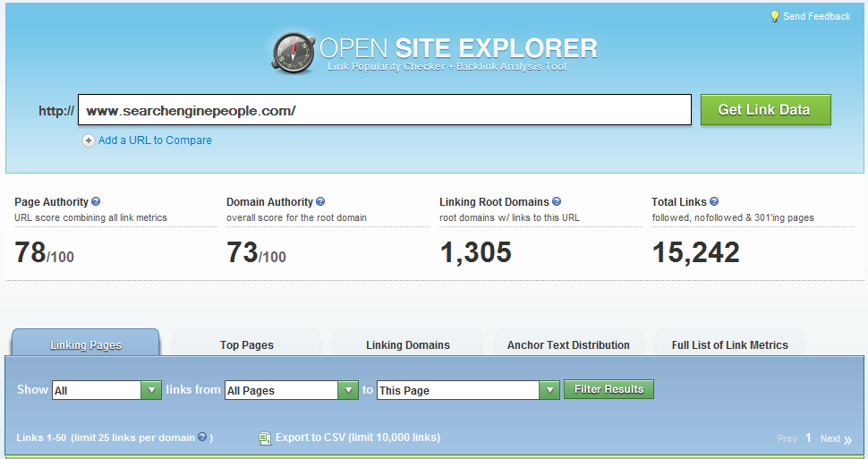
Task: Switch to the Top Pages tab
Action: [247, 344]
